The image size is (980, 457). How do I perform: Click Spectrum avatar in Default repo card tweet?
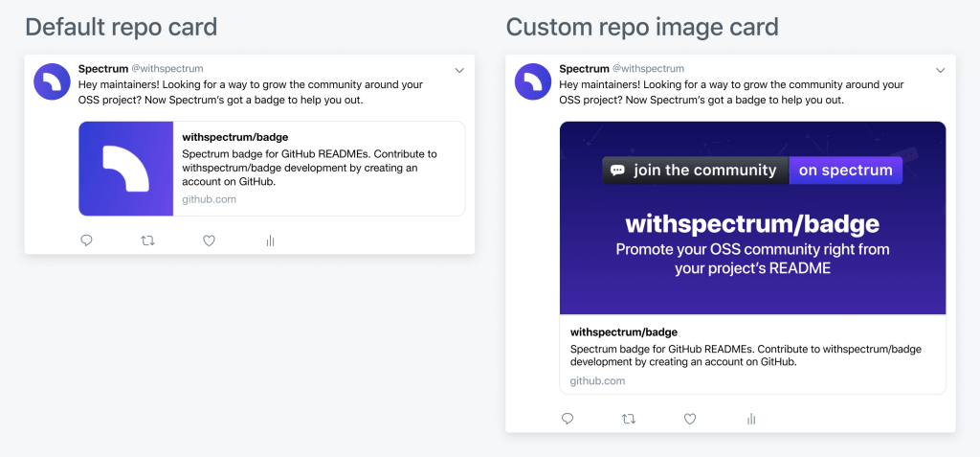click(52, 82)
